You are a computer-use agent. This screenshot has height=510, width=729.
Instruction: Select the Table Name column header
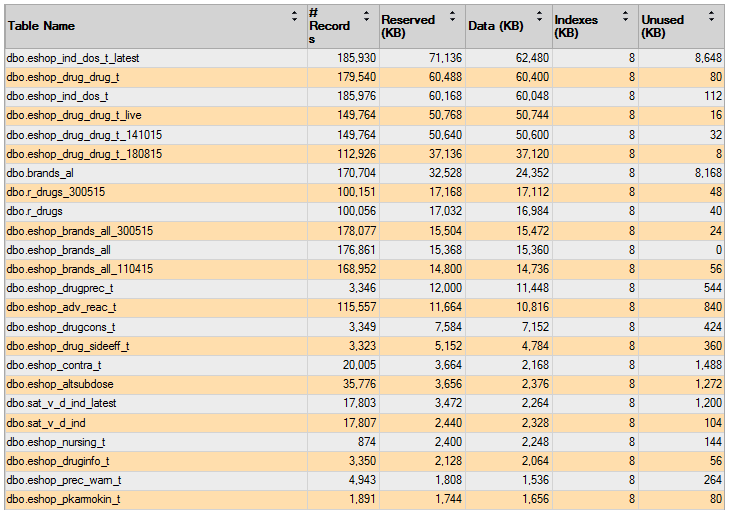point(156,26)
